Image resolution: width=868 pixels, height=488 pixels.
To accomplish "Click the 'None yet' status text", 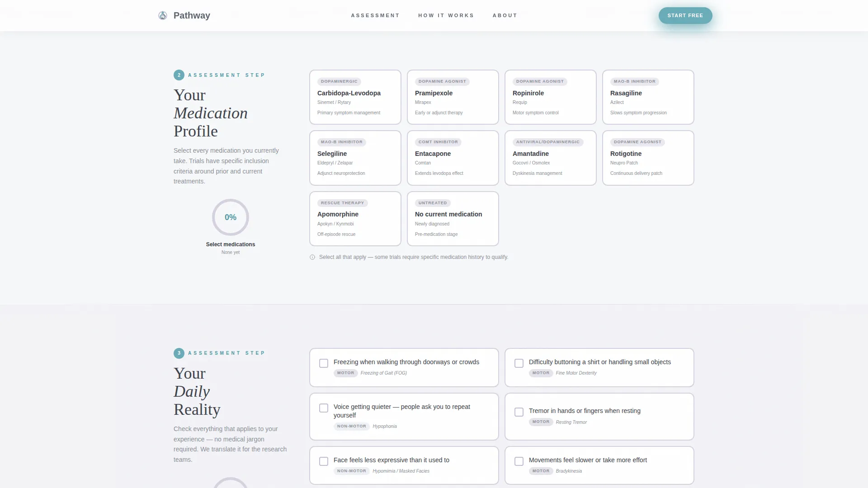I will [231, 253].
